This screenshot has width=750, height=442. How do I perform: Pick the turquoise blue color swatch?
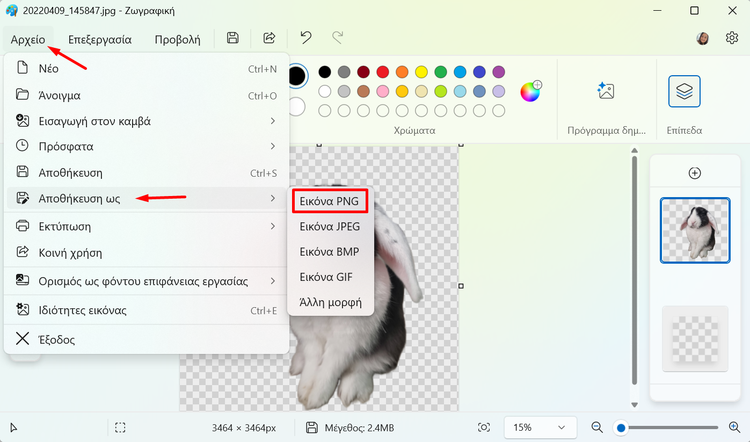pos(460,72)
